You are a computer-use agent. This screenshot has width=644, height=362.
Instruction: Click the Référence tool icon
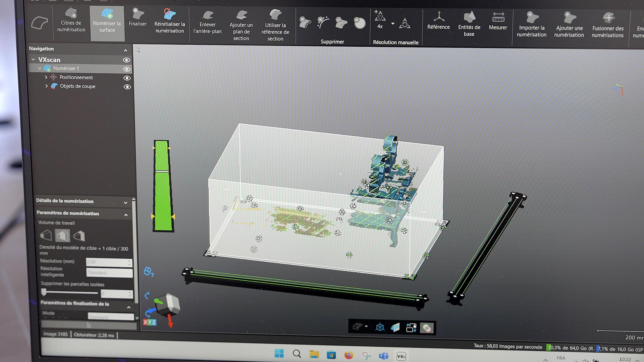tap(439, 17)
